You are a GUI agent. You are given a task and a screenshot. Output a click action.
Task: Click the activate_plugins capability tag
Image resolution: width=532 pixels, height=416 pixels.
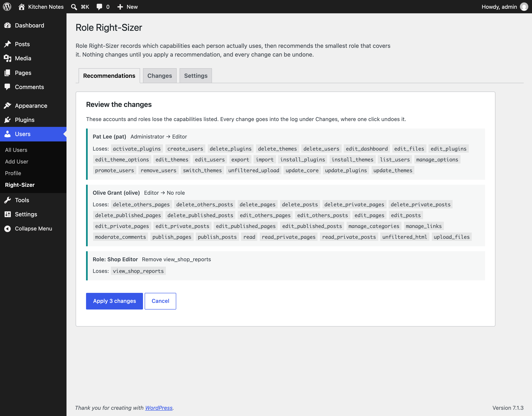point(137,149)
